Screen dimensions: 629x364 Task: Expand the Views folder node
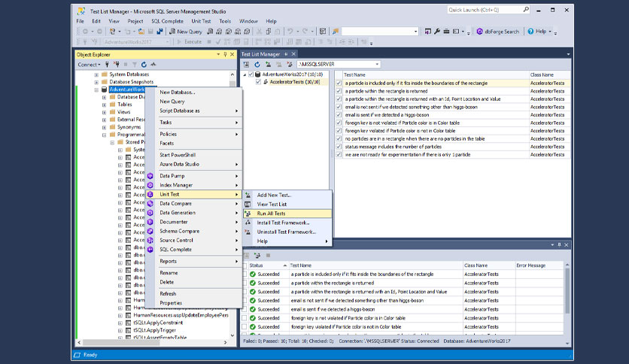point(104,112)
